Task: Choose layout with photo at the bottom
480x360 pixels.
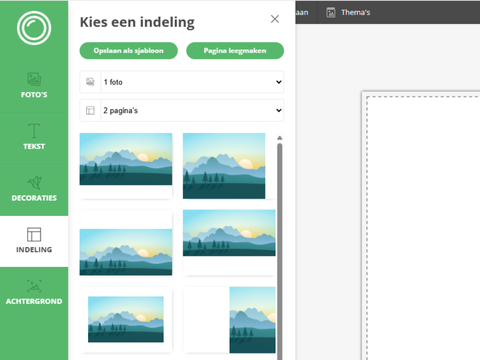Action: coord(126,243)
